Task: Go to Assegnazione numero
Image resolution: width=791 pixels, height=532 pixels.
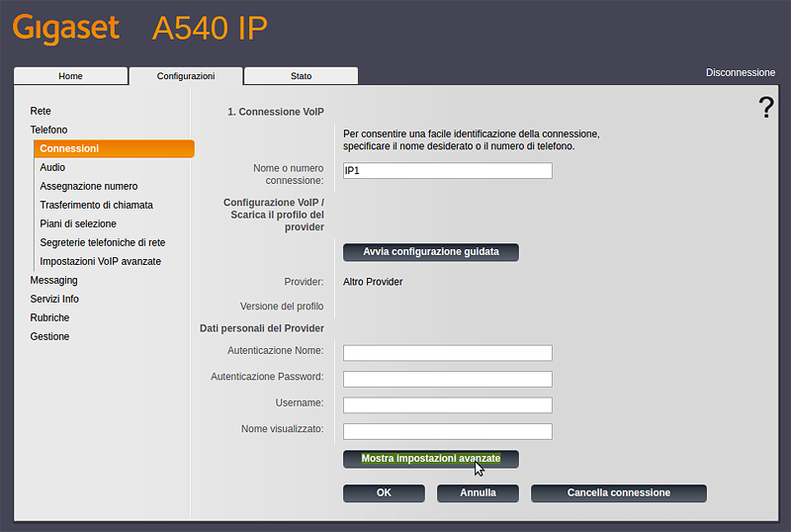Action: point(89,186)
